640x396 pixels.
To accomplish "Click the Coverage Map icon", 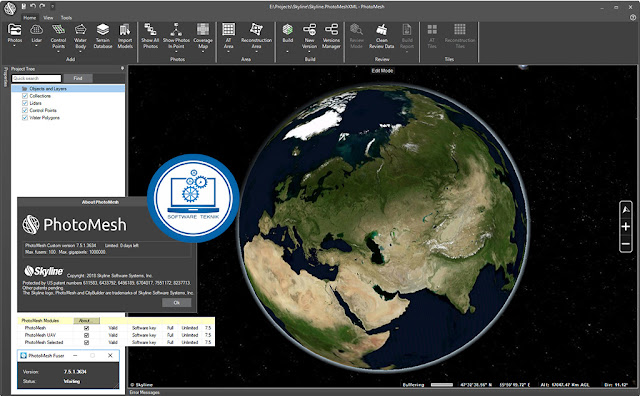I will (x=203, y=29).
